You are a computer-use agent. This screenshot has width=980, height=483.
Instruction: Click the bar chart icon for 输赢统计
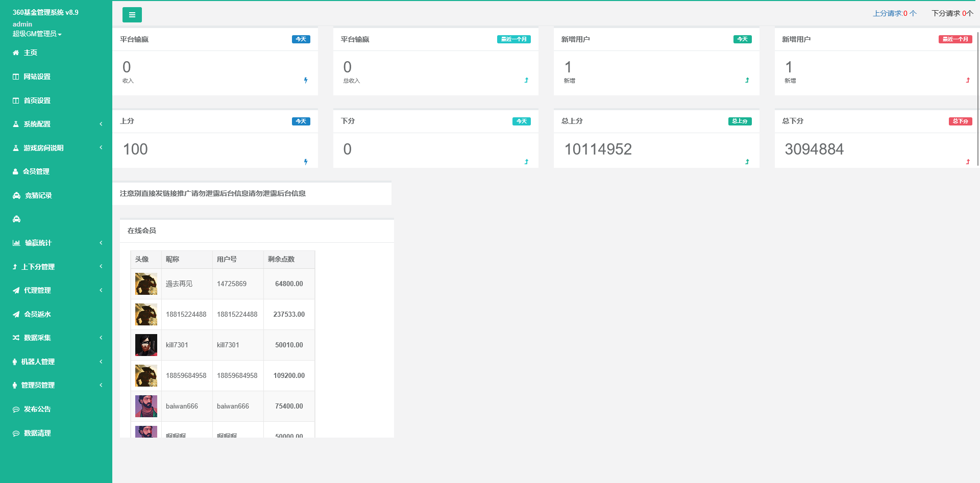coord(16,243)
